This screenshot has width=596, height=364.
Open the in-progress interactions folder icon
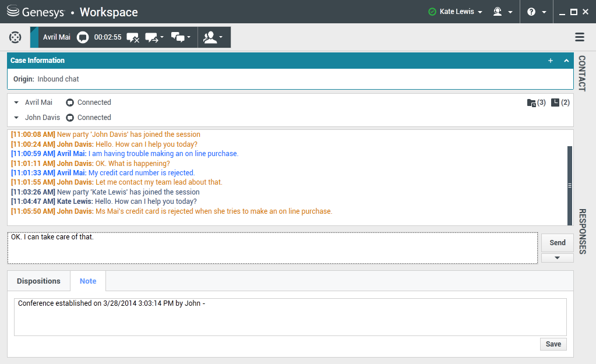point(536,103)
